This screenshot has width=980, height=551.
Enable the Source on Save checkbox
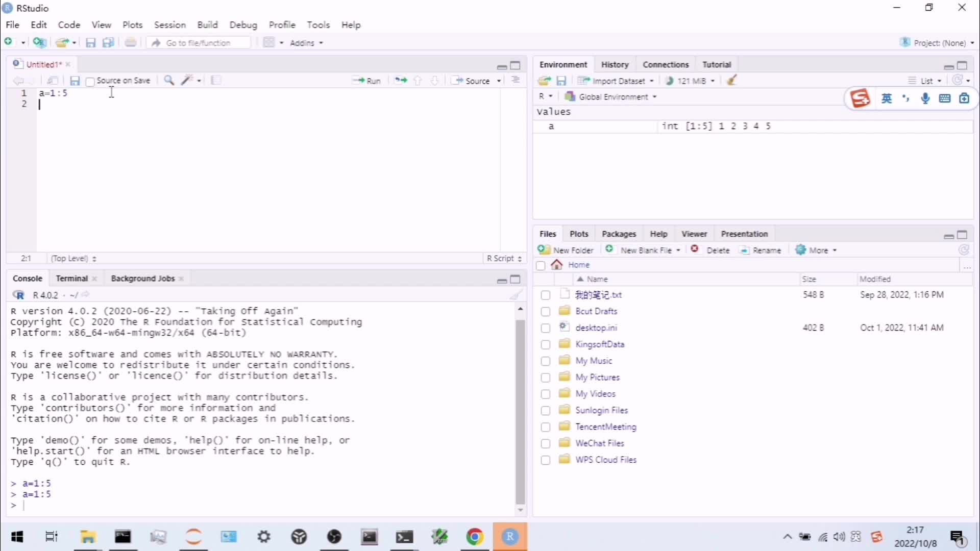click(90, 81)
